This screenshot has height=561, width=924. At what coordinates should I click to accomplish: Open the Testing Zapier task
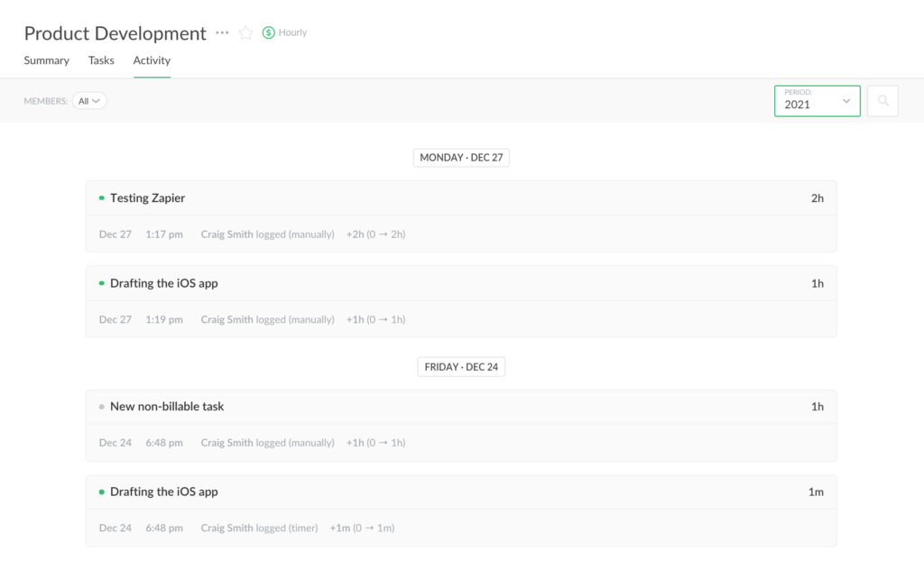[147, 198]
